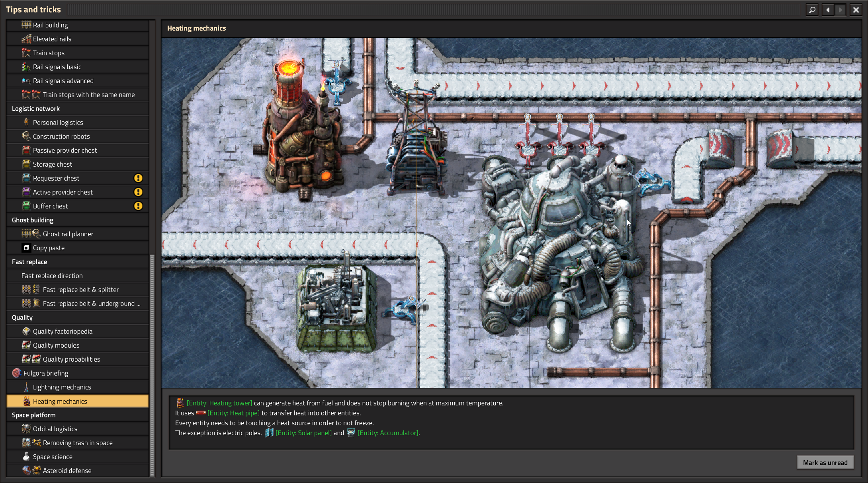
Task: Open the Fulgora briefing tip
Action: [x=78, y=373]
